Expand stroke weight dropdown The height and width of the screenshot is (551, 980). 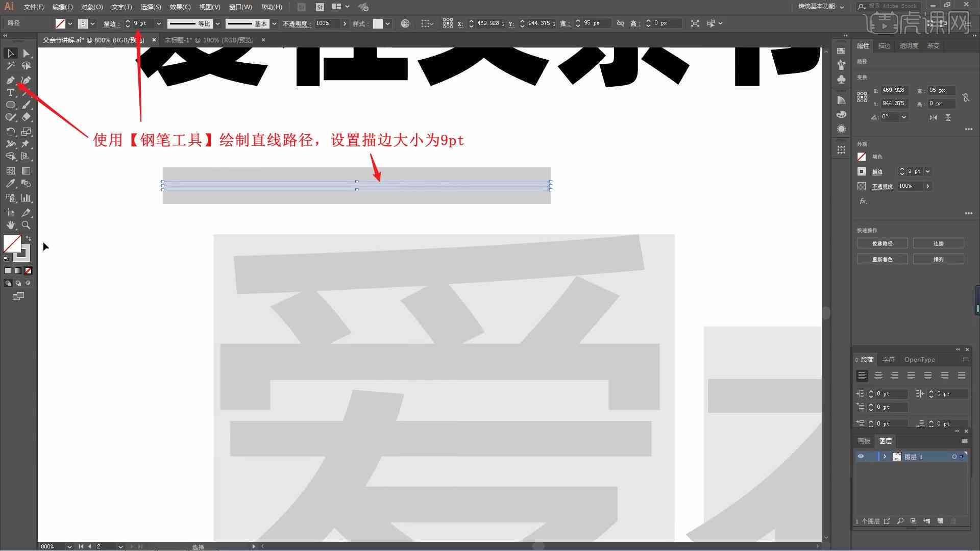pyautogui.click(x=158, y=23)
